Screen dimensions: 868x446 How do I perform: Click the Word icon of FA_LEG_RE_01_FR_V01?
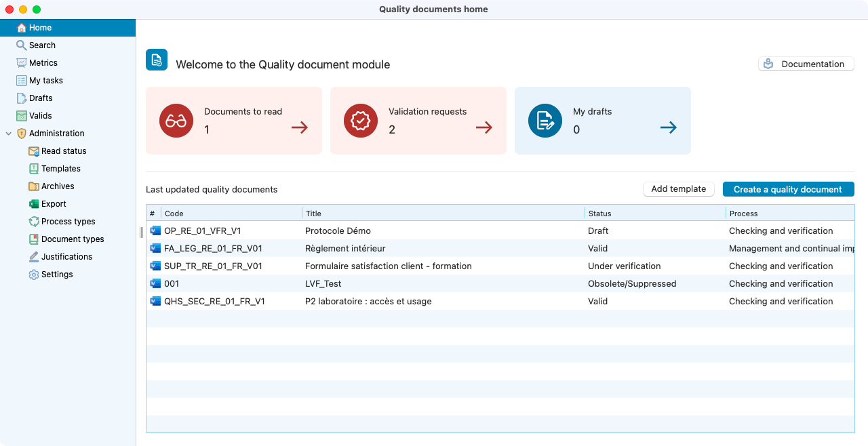pyautogui.click(x=155, y=248)
